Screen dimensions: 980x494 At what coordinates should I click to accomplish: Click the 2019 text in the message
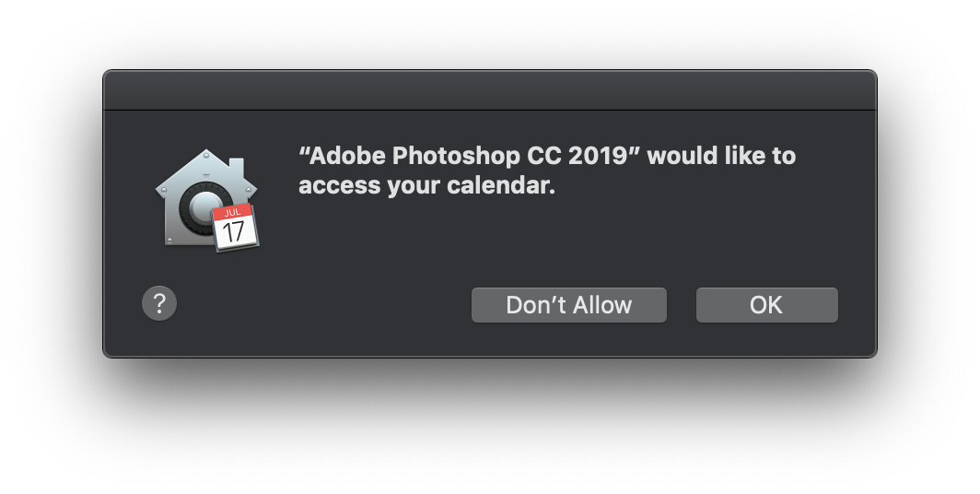[598, 156]
